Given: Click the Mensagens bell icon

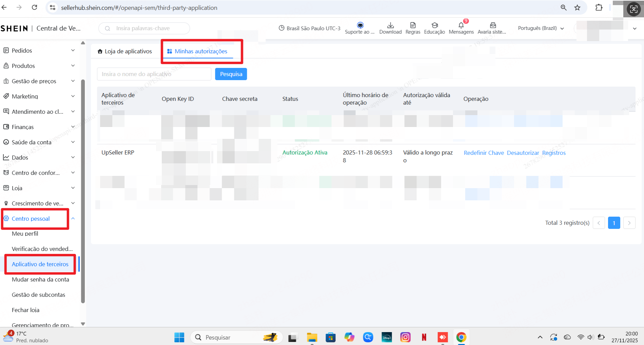Looking at the screenshot, I should pos(461,25).
